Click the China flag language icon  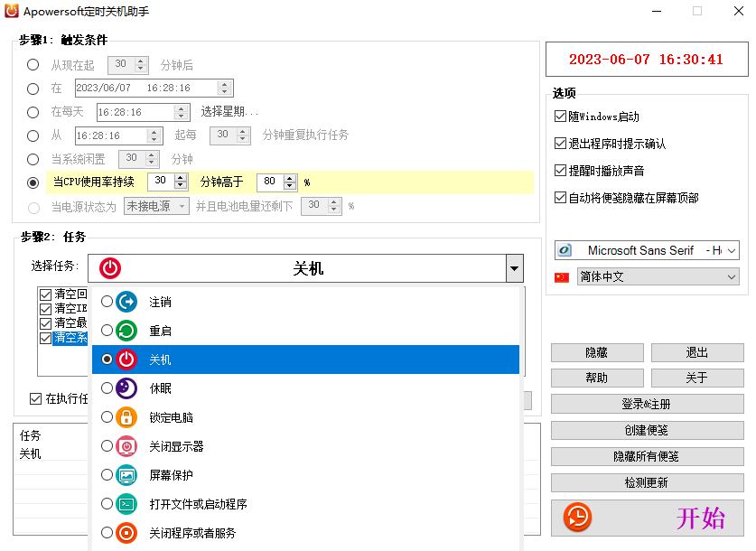562,277
